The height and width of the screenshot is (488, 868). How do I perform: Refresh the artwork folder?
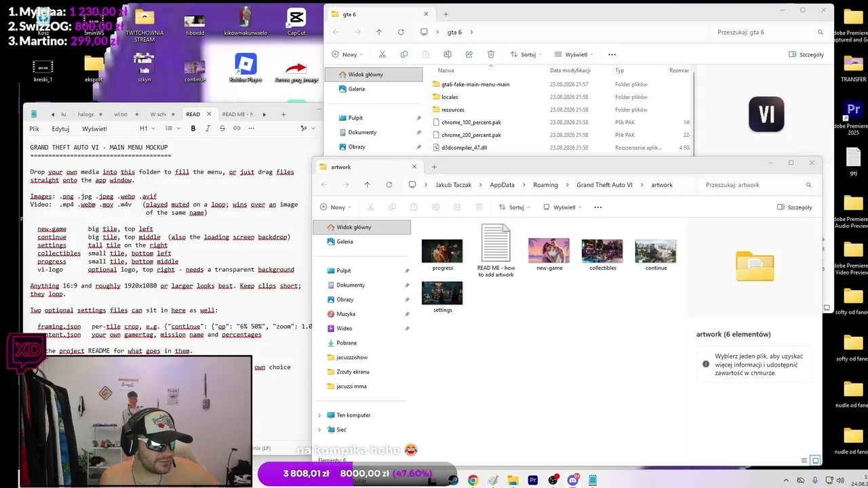point(389,185)
